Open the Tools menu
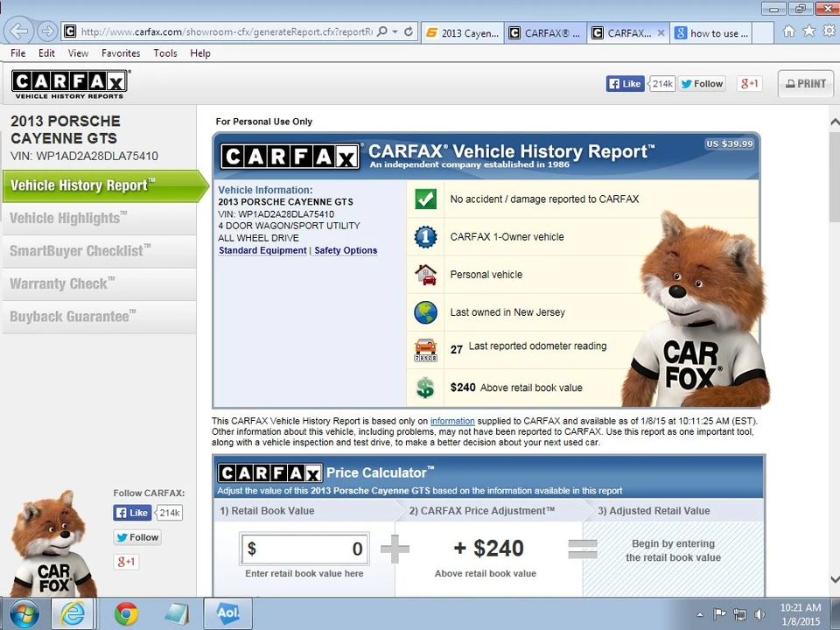Screen dimensions: 840x630 coord(165,53)
